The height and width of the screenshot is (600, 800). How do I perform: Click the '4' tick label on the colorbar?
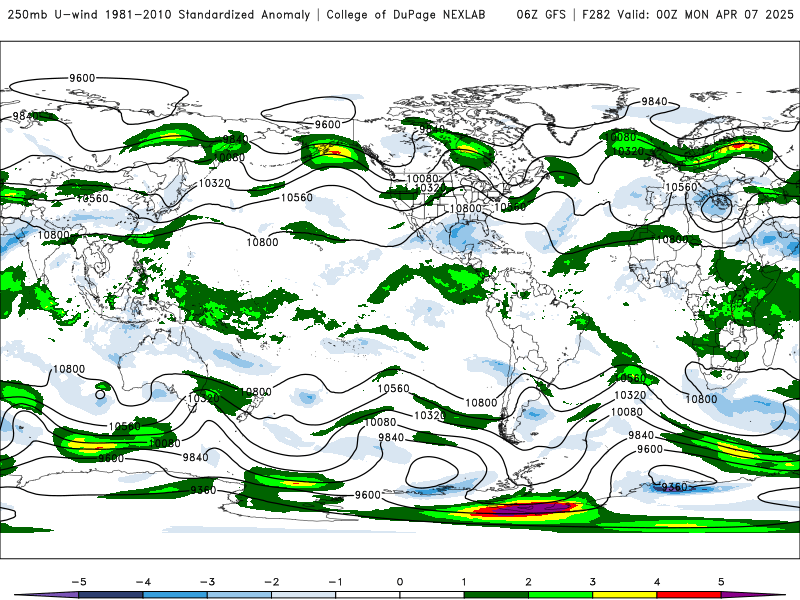[x=657, y=582]
